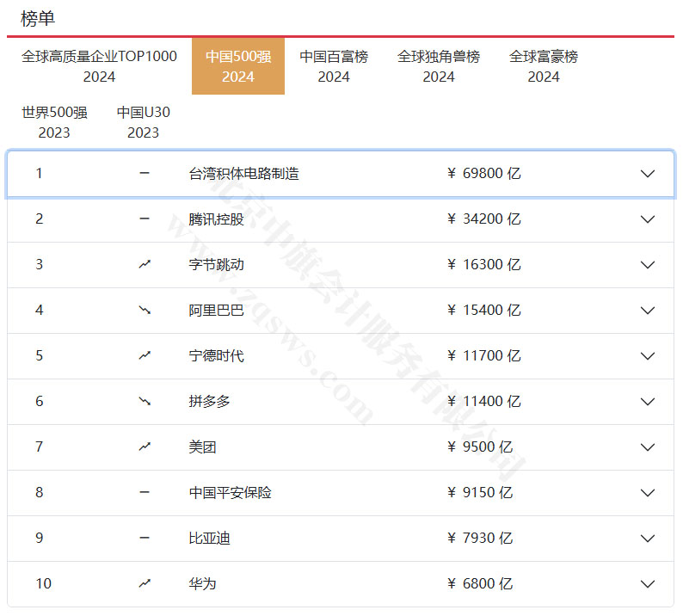Click the value ¥ 69800 亿
Viewport: 683px width, 616px height.
coord(484,174)
